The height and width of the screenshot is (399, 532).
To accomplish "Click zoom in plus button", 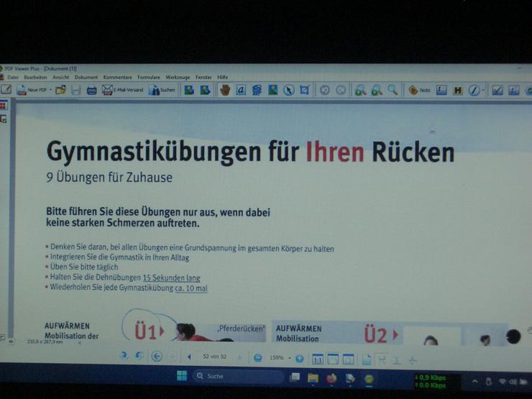I will click(299, 357).
